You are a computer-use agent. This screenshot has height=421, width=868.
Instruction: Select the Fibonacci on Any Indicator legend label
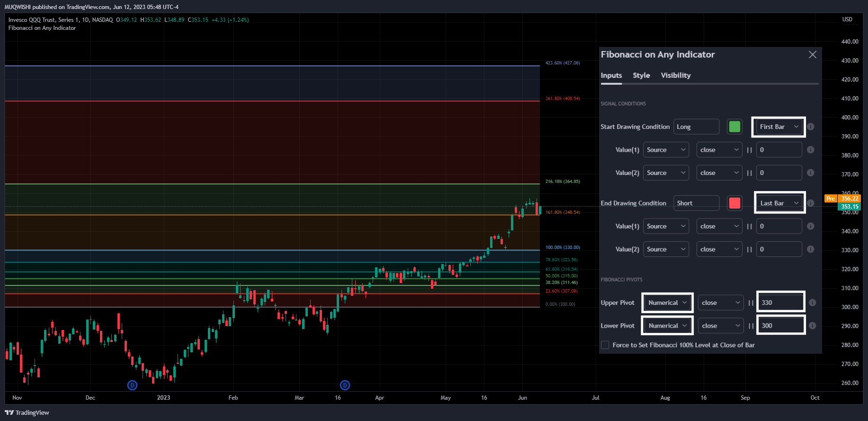42,28
